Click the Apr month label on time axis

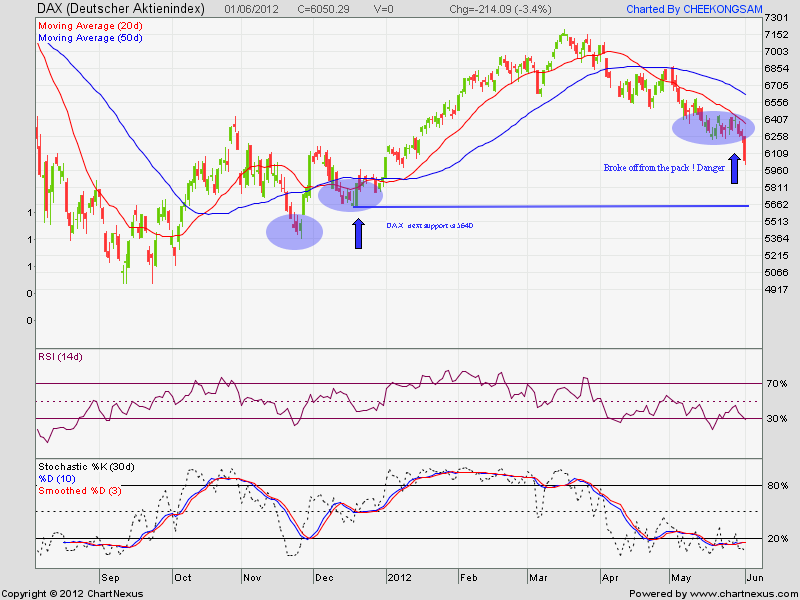pyautogui.click(x=611, y=578)
